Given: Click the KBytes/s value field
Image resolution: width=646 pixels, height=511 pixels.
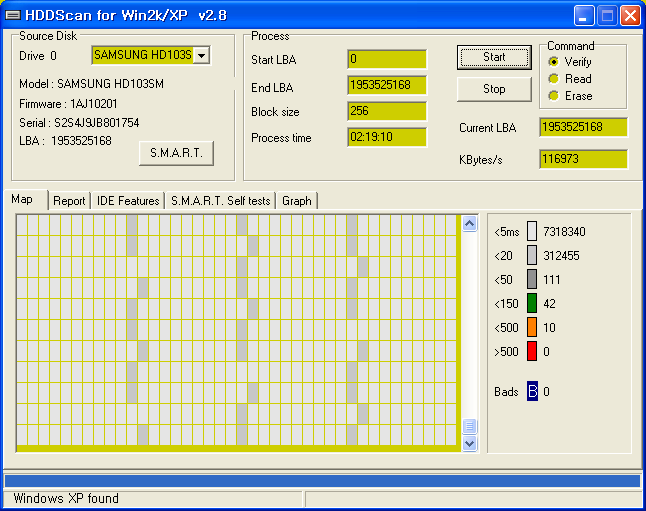Looking at the screenshot, I should tap(583, 159).
